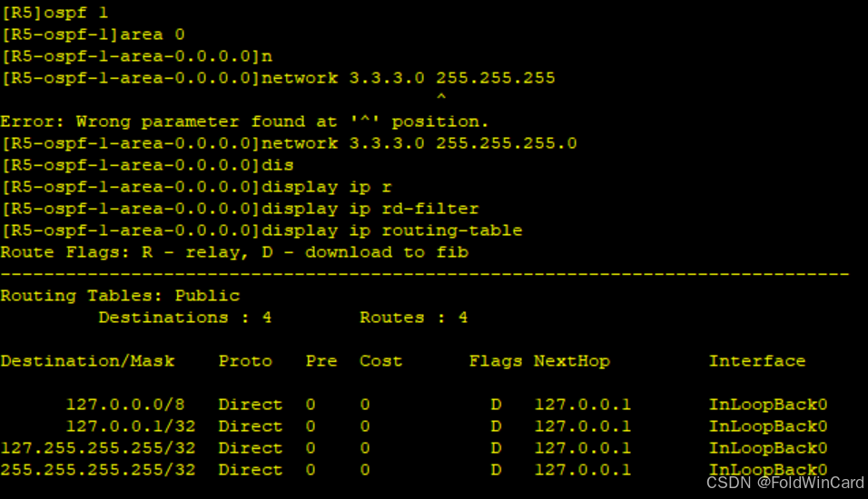Click 'Direct' in the 127.0.0.0/8 row
Viewport: 868px width, 499px height.
pos(251,405)
